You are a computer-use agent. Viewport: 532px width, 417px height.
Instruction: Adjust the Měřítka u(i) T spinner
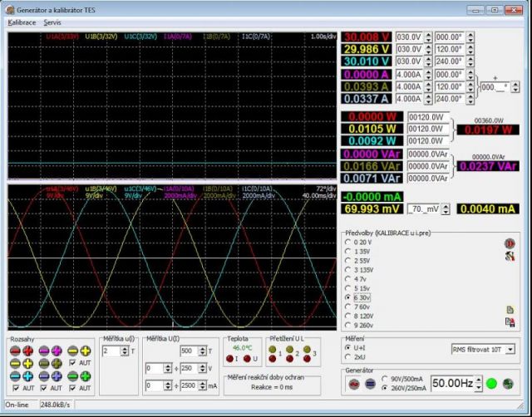coord(125,351)
